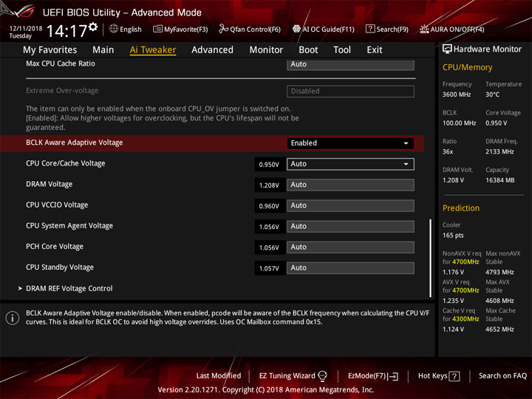Open MyFavorite(F3) list icon
This screenshot has height=399, width=532.
pos(157,29)
